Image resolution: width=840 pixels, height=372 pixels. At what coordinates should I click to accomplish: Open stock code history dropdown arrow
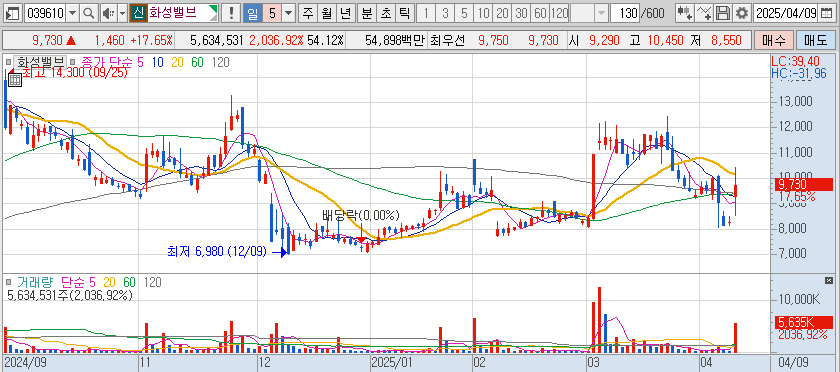point(73,13)
